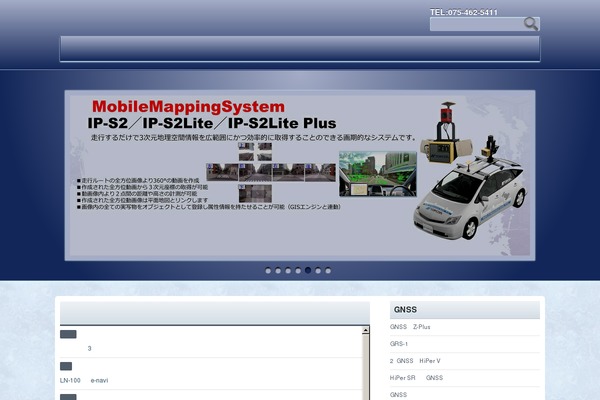
Task: Open the GNSS Z-Plus link
Action: 410,327
